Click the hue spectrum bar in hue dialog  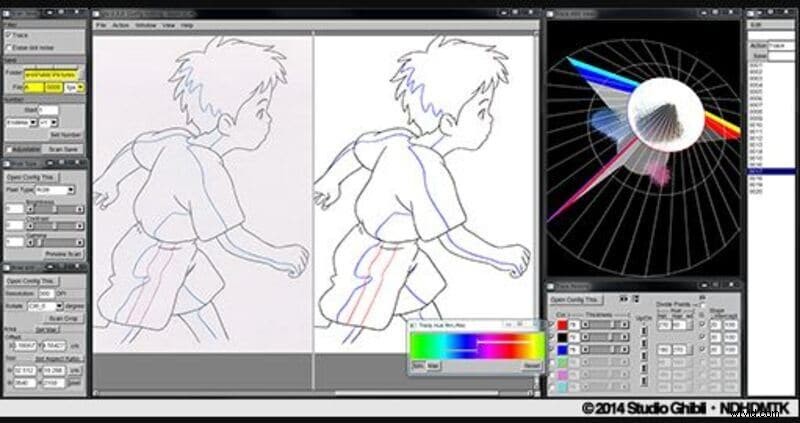tap(477, 346)
